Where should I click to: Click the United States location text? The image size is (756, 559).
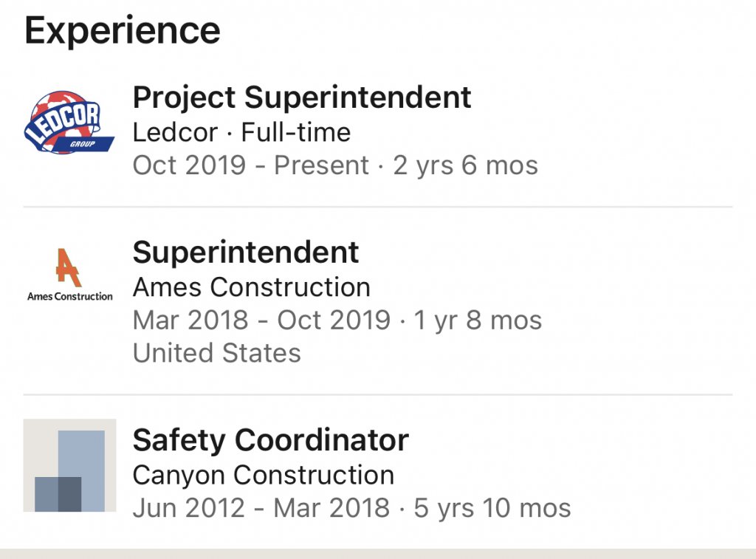pos(216,353)
